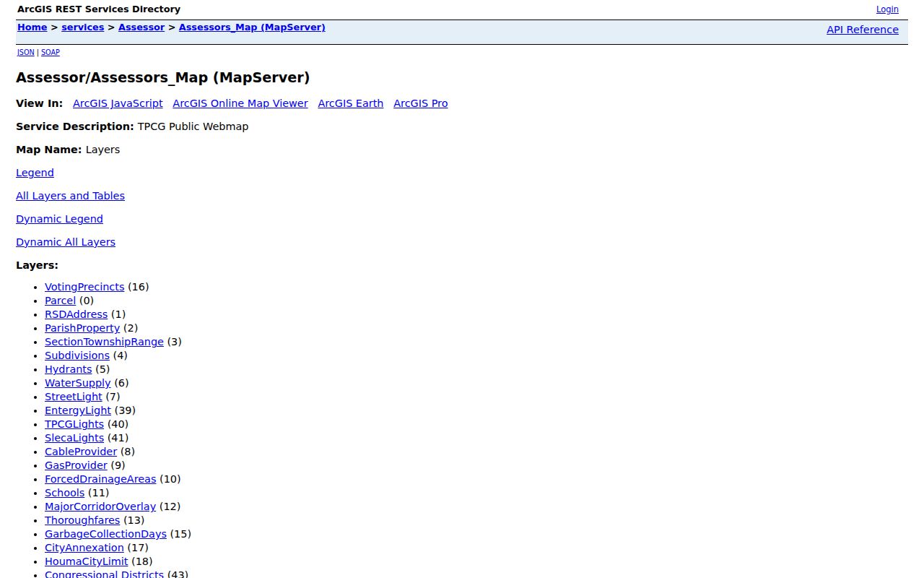Open the MajorCorridorOverlay layer
This screenshot has width=924, height=578.
pos(100,506)
